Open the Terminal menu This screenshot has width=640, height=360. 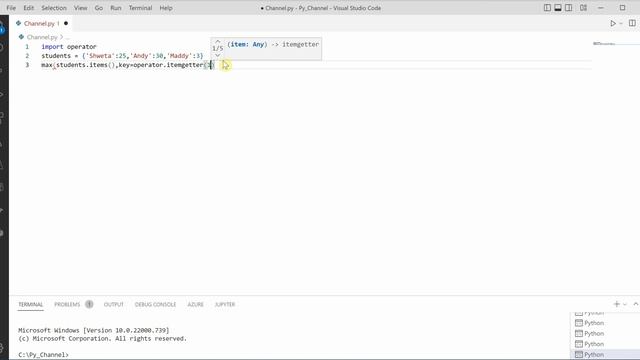click(140, 8)
